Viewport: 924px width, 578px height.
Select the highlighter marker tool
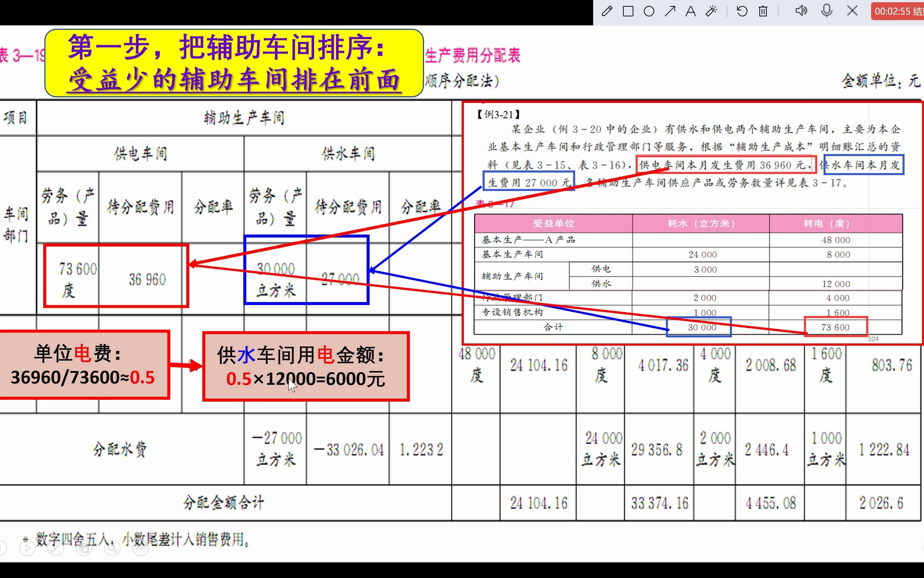pos(711,11)
